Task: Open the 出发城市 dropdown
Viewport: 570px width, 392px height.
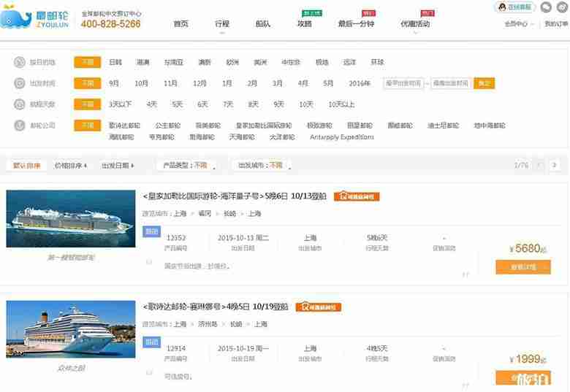Action: coord(265,166)
